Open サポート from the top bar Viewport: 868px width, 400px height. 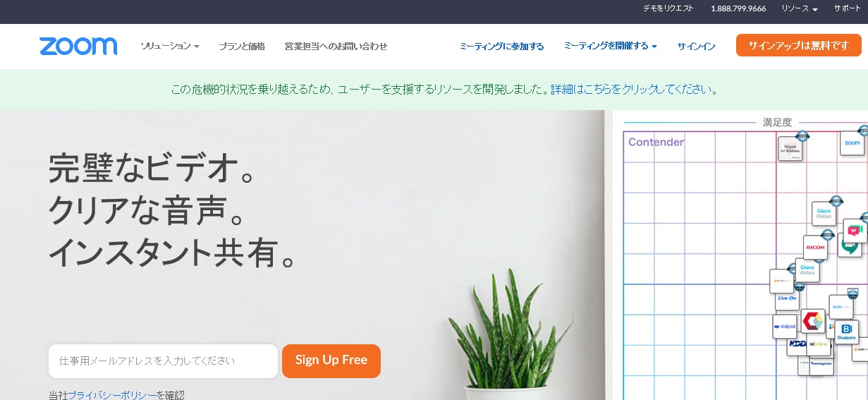(x=847, y=8)
